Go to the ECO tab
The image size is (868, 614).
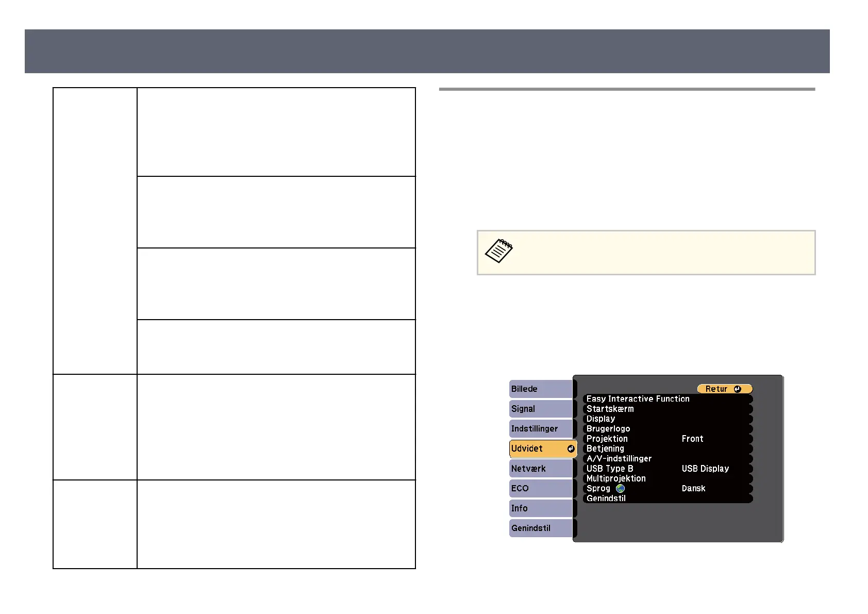(x=540, y=489)
